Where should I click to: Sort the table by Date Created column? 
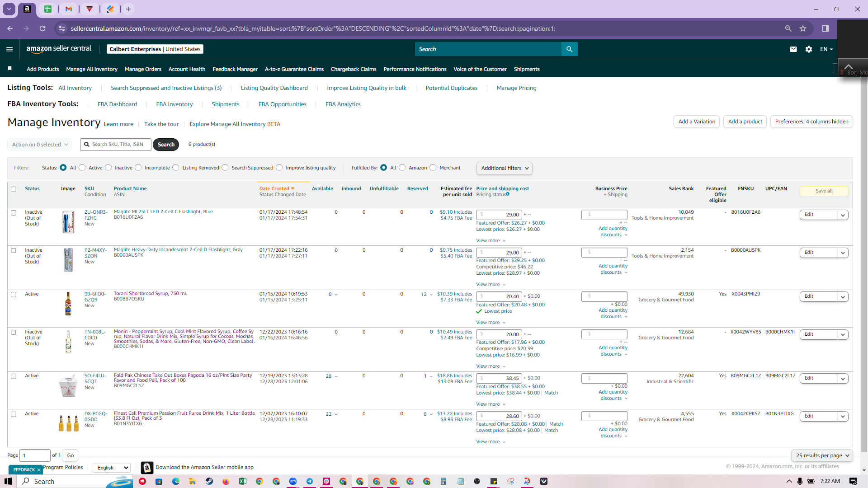pos(277,189)
